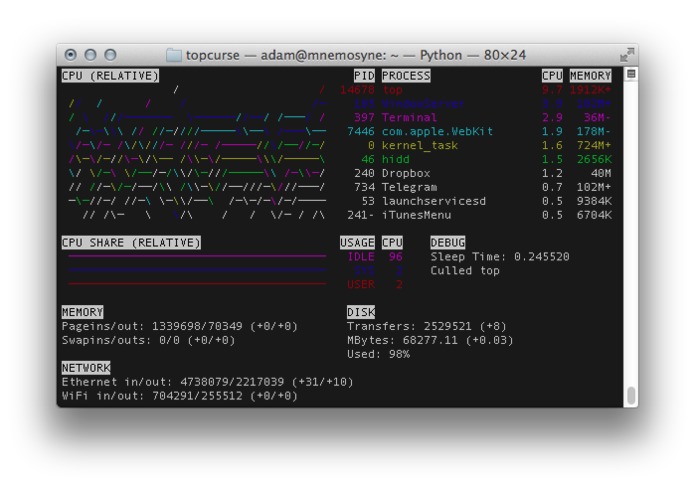
Task: Click 'Sleep Time: 0.245520' line
Action: coord(500,257)
